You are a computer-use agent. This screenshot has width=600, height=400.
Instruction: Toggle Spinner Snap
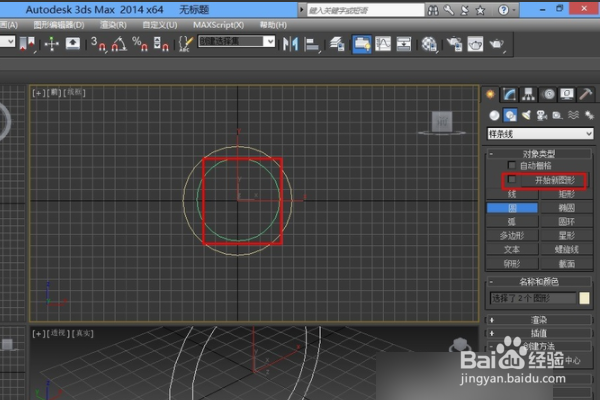161,44
